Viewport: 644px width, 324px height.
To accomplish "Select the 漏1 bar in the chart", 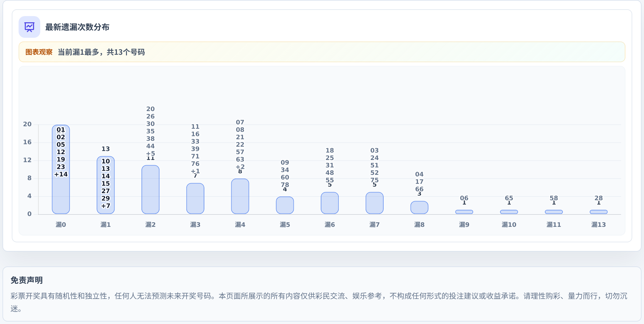I will [106, 185].
